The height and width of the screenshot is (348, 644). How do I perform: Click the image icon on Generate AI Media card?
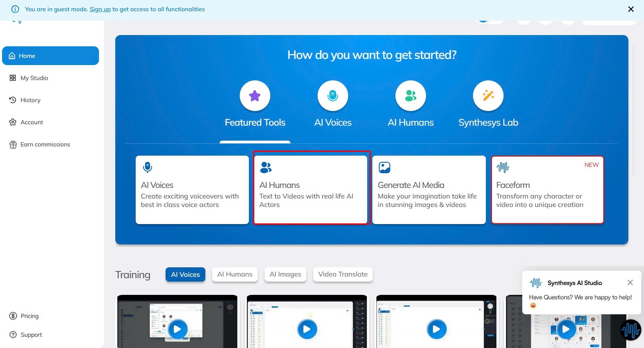pyautogui.click(x=385, y=167)
